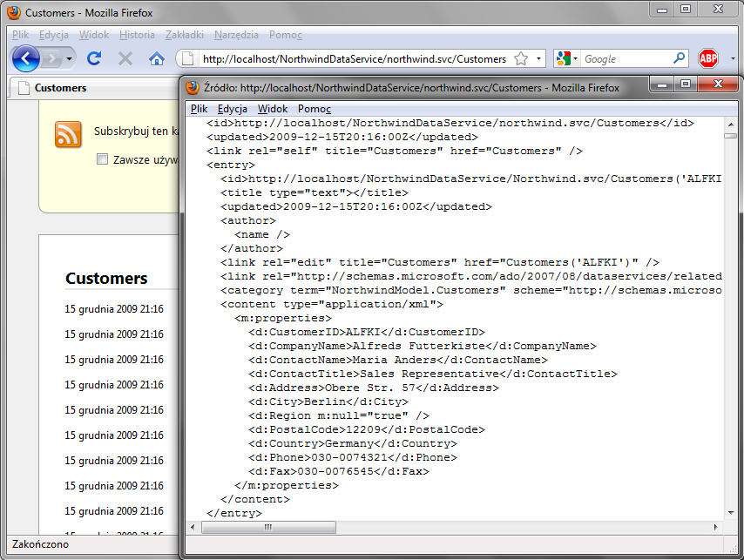The width and height of the screenshot is (744, 560).
Task: Click the source viewer's Firefox title icon
Action: [193, 87]
